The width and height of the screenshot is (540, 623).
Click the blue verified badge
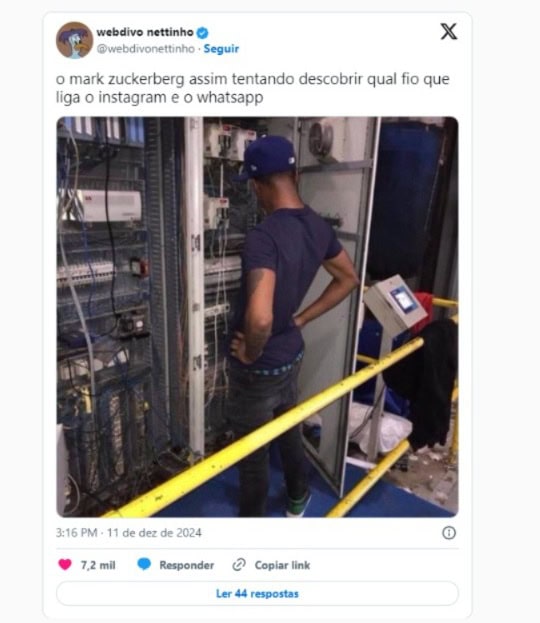202,33
